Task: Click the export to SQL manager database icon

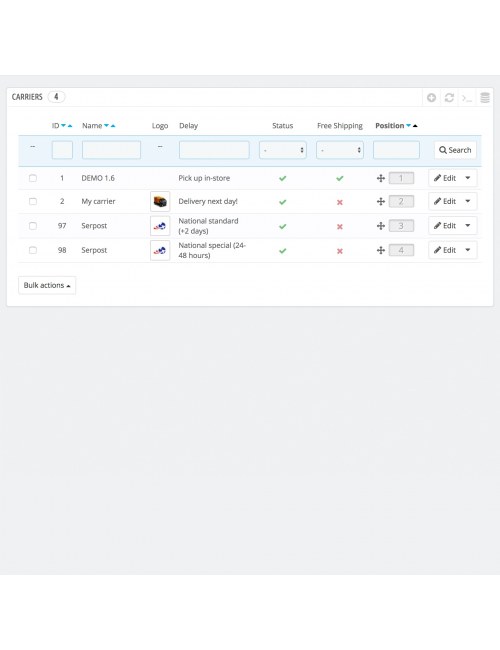Action: (485, 97)
